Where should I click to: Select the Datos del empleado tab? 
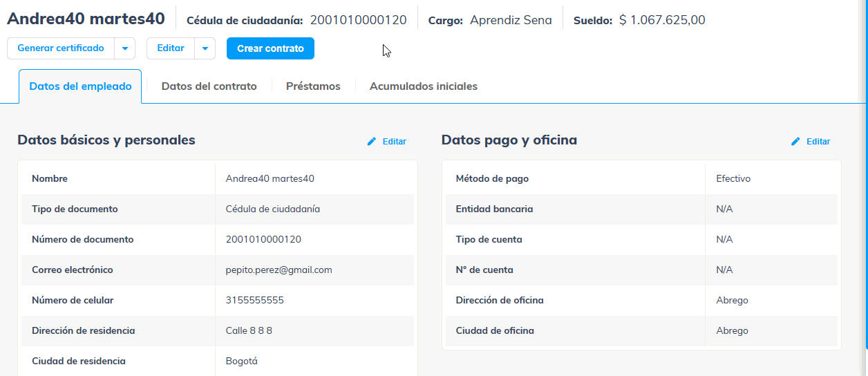(x=80, y=86)
